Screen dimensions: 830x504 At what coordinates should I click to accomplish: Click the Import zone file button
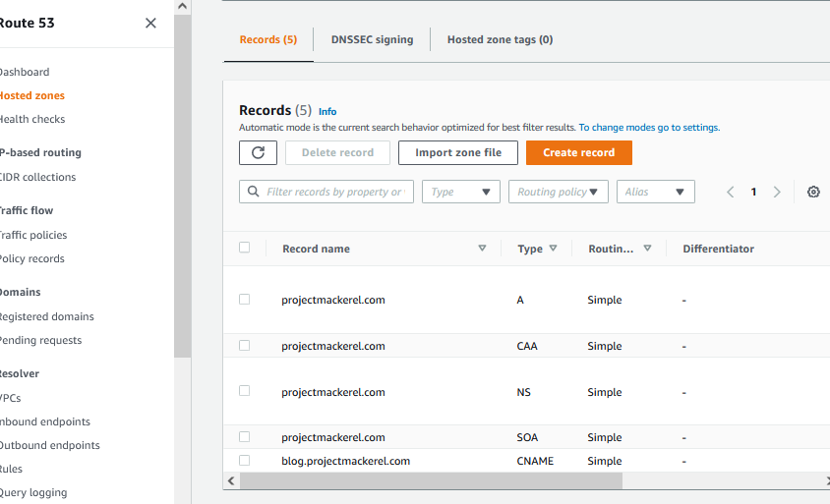[x=457, y=152]
